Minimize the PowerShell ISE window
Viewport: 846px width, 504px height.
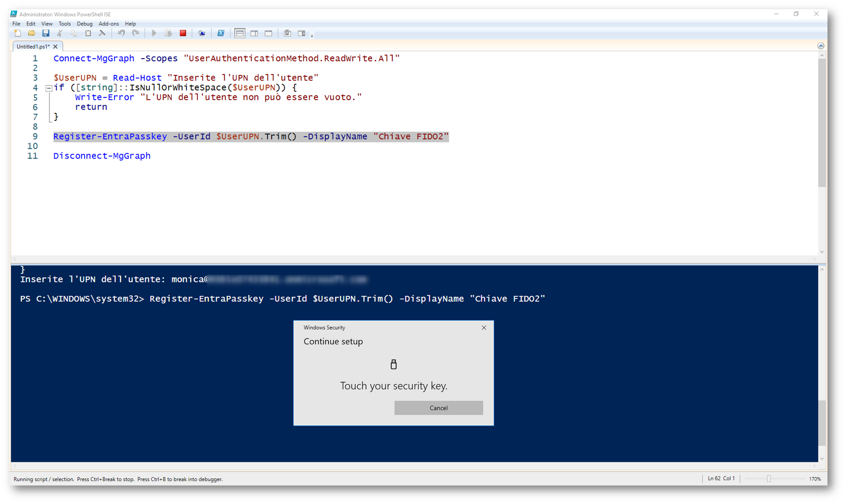[776, 14]
